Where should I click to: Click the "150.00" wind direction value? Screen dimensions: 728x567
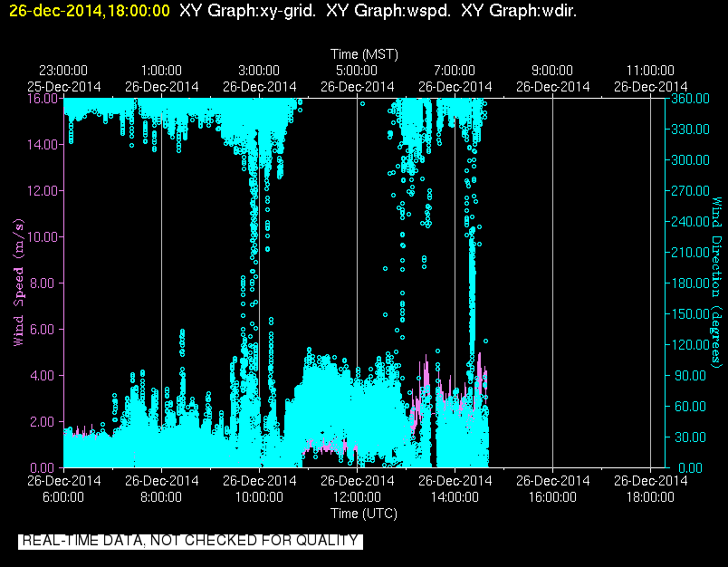[690, 314]
